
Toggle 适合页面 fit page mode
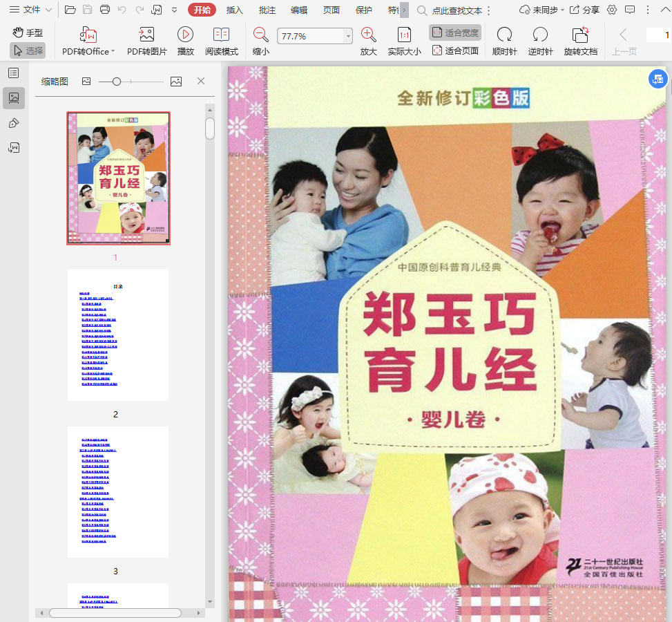click(x=455, y=50)
